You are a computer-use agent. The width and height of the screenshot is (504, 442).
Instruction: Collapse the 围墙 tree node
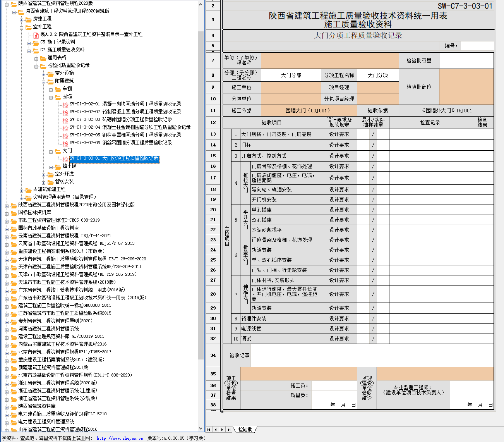click(51, 97)
